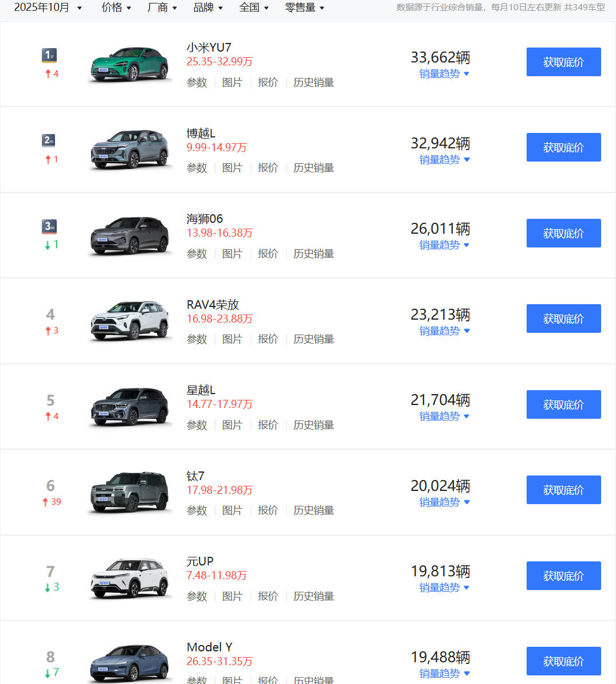Image resolution: width=616 pixels, height=684 pixels.
Task: Click the 2nd place rank badge
Action: (49, 140)
